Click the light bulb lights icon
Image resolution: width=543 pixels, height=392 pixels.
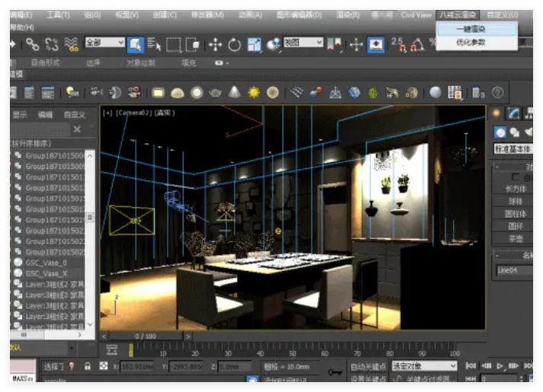coord(72,92)
